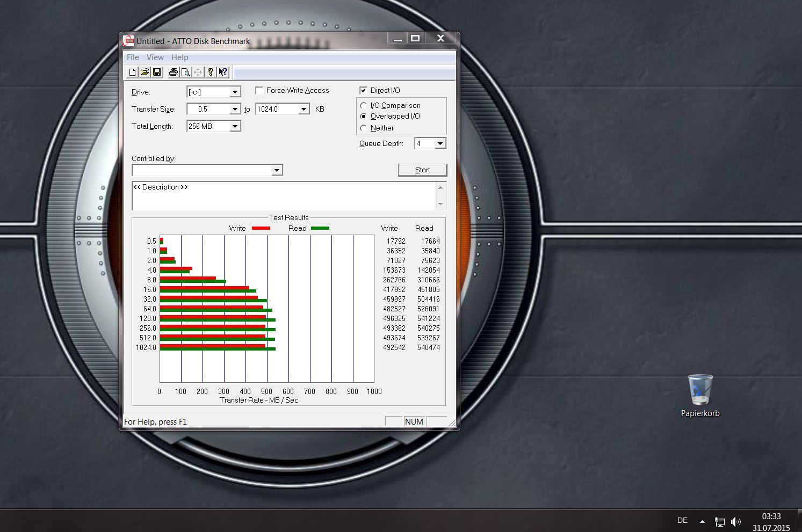This screenshot has width=802, height=532.
Task: Minimize the ATTO Disk Benchmark window
Action: [398, 38]
